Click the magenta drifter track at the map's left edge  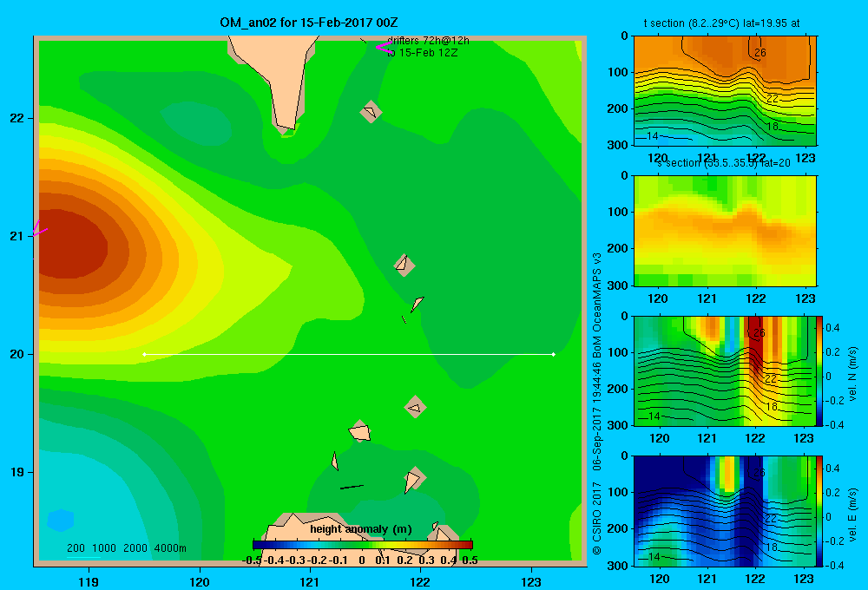click(x=40, y=228)
